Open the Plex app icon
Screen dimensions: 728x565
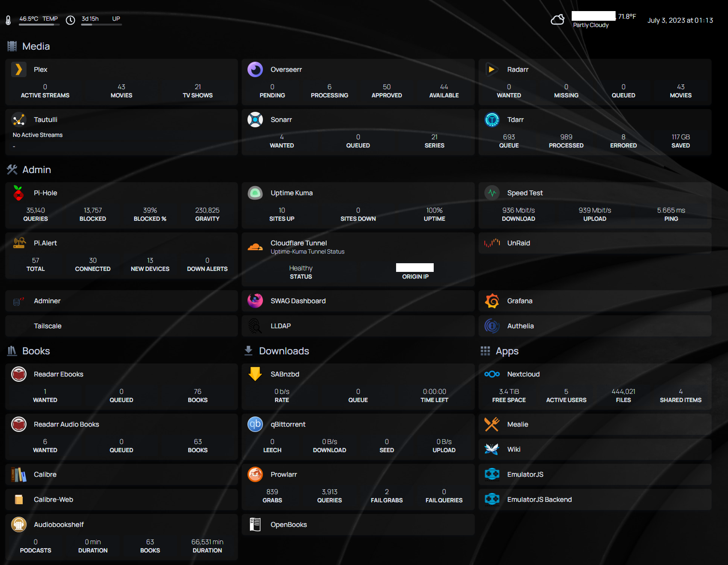(x=19, y=69)
